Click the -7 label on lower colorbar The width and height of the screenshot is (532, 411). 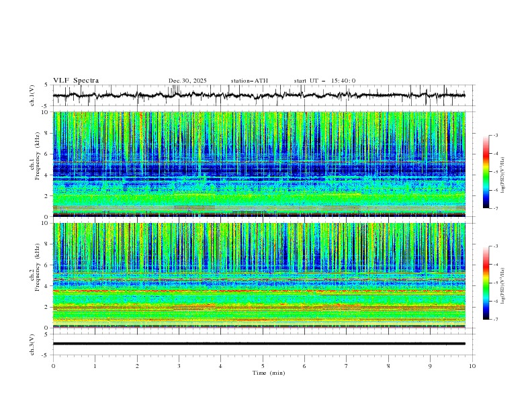[x=495, y=319]
